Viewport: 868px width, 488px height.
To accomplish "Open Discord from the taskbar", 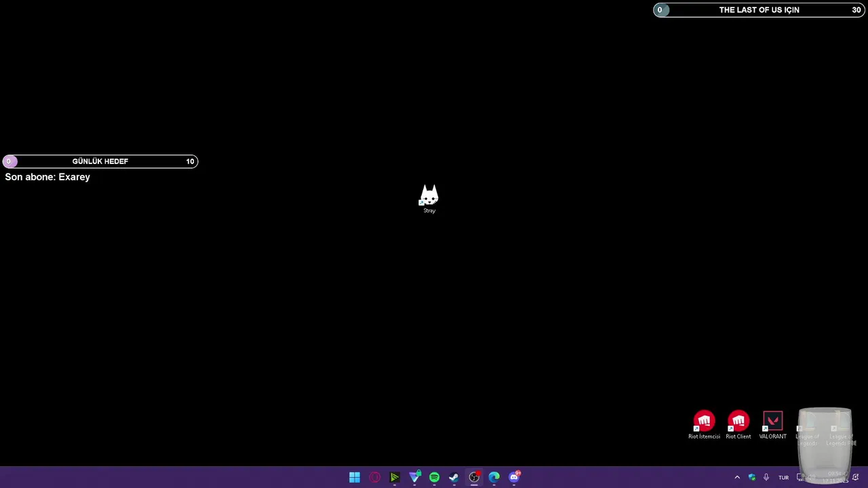I will coord(514,477).
